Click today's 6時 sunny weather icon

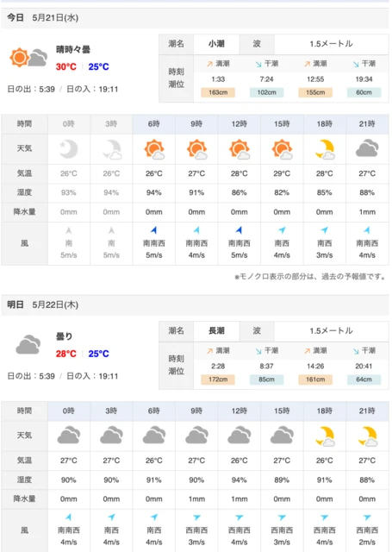154,149
